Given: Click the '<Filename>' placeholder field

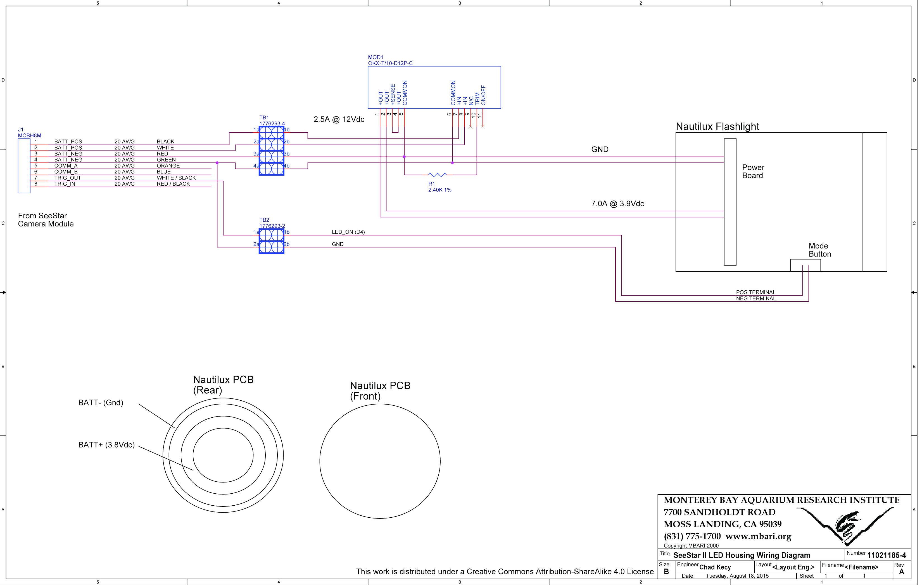Looking at the screenshot, I should 861,568.
